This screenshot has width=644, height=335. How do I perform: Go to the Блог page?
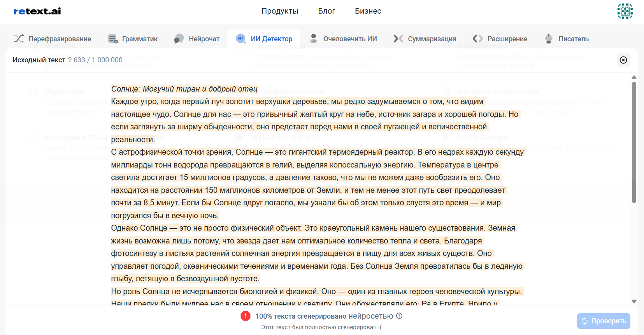tap(326, 11)
